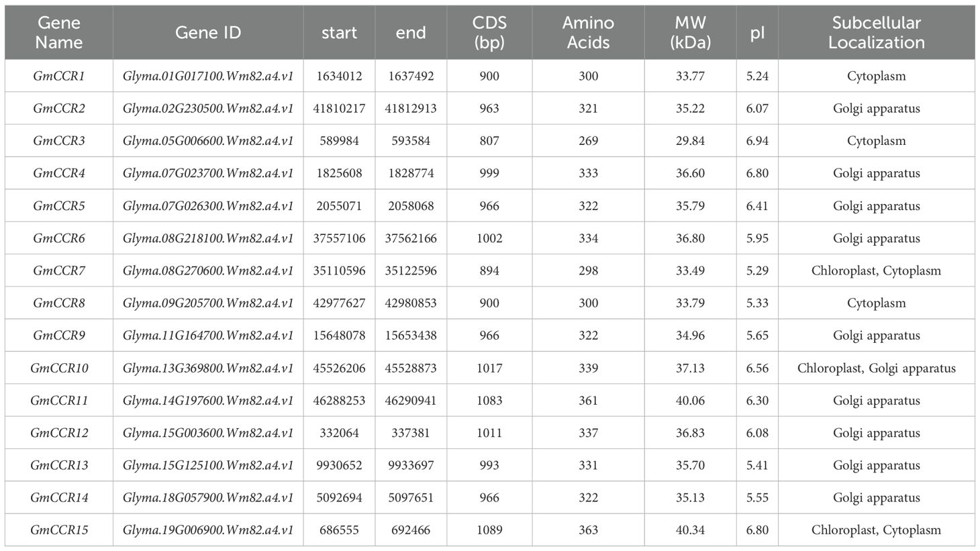The image size is (980, 551).
Task: Click gene ID Glyma.15G125100.Wm82.a4.v1
Action: tap(208, 465)
